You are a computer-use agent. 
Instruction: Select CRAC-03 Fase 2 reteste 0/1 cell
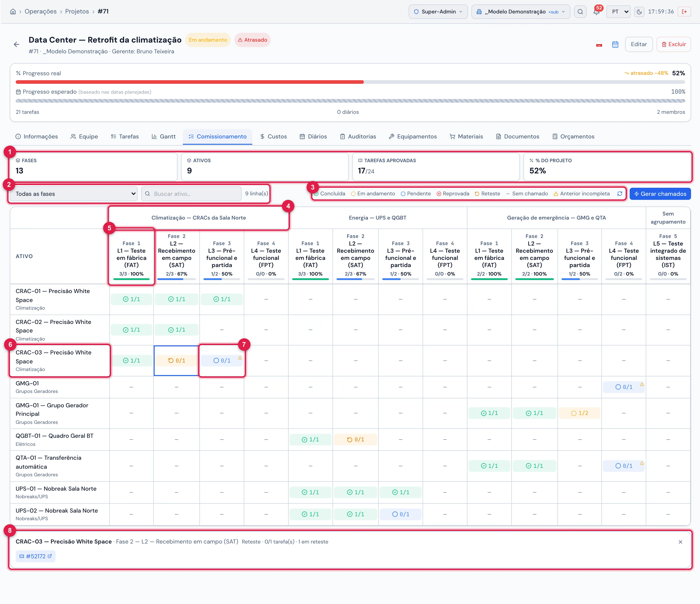[x=177, y=361]
